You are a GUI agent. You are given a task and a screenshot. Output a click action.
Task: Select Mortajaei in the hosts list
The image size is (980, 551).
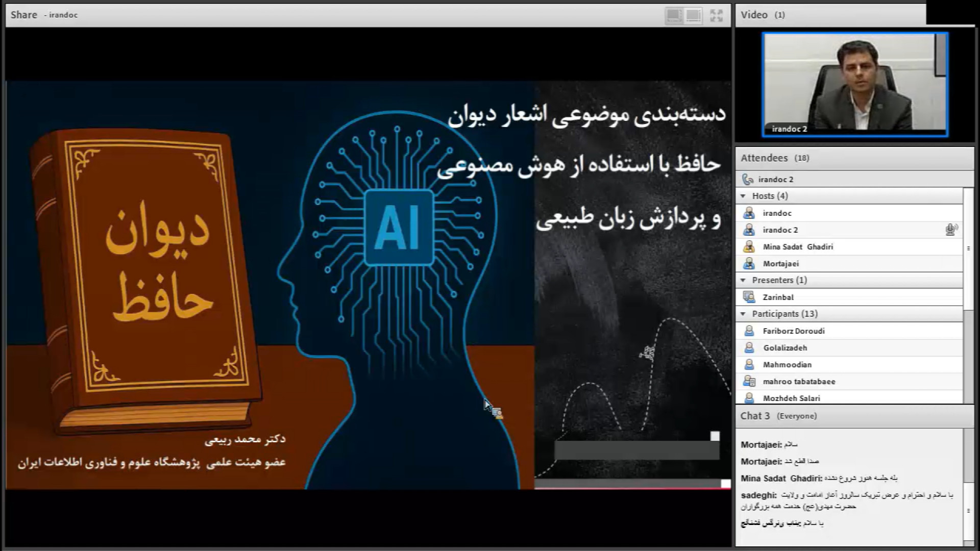[780, 263]
